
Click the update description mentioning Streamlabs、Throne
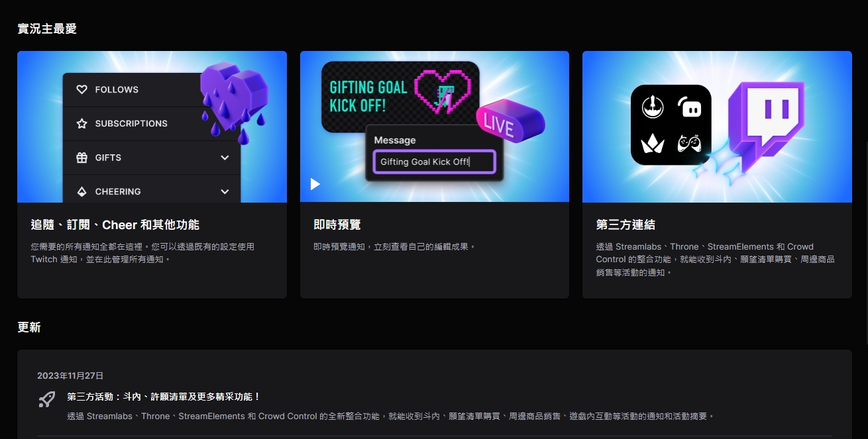[391, 416]
